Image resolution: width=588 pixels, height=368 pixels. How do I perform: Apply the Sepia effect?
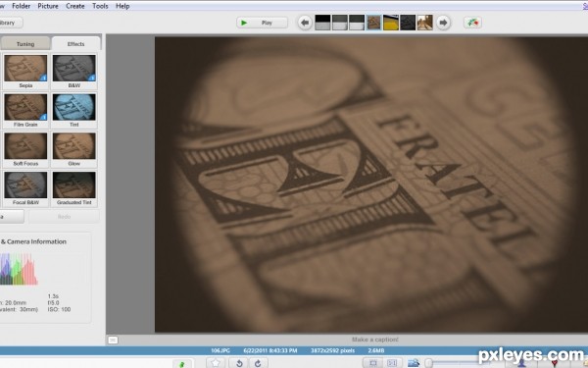click(25, 72)
